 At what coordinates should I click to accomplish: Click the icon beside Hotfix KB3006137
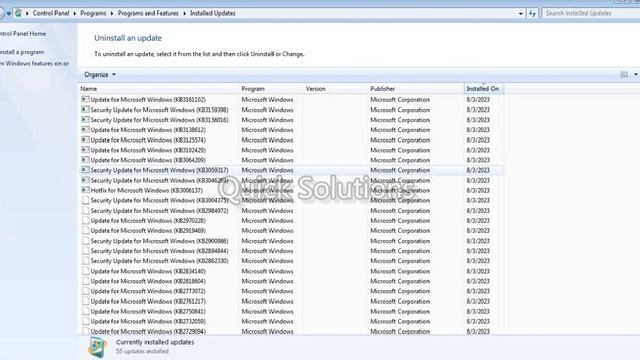85,190
